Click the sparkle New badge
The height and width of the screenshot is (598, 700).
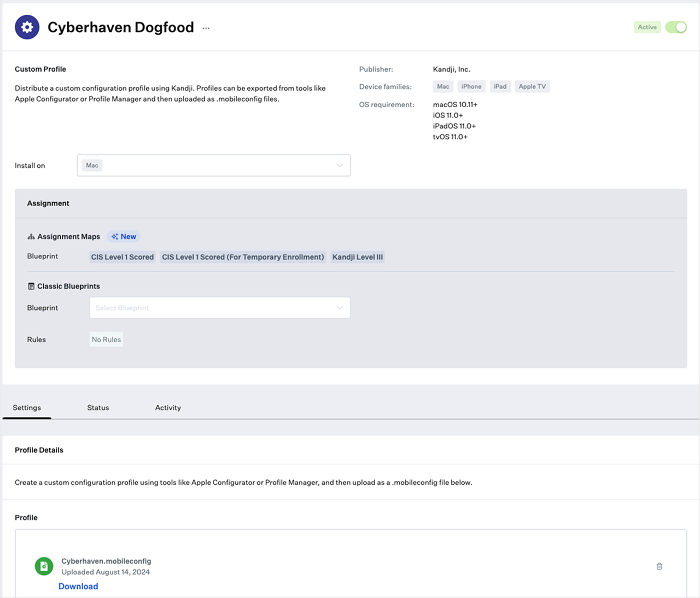[x=124, y=237]
